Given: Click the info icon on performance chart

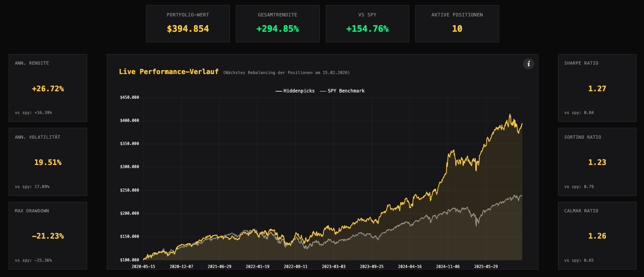Looking at the screenshot, I should pos(528,64).
